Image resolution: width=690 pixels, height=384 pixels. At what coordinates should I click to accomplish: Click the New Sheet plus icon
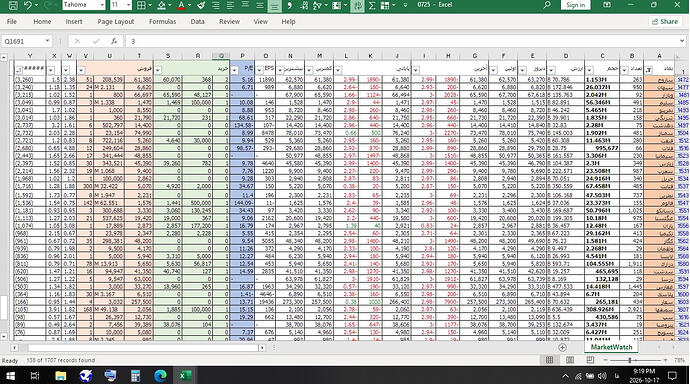click(562, 347)
